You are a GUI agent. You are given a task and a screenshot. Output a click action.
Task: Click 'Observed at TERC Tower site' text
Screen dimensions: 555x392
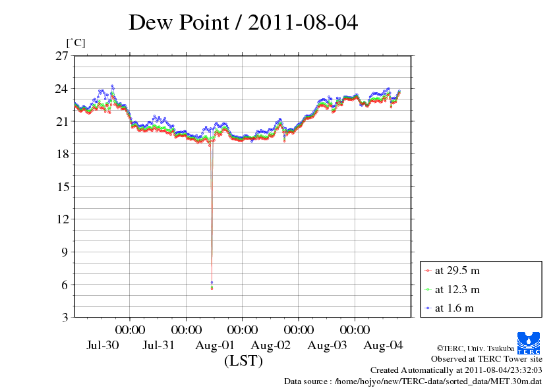486,359
